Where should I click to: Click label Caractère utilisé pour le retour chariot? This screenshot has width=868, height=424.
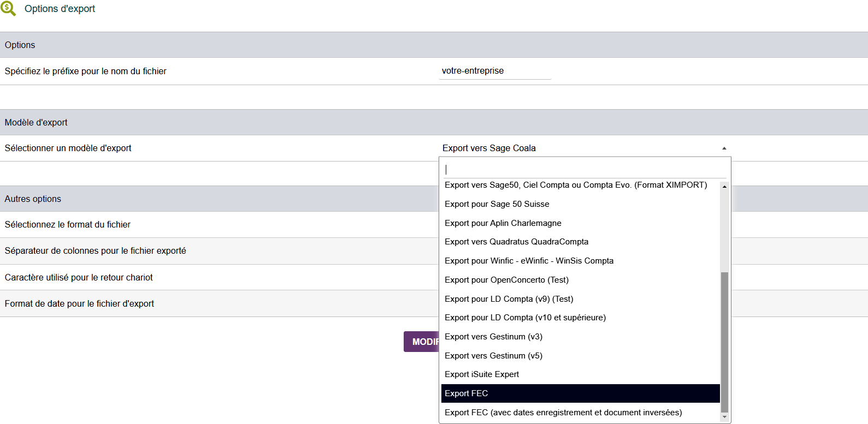point(79,278)
